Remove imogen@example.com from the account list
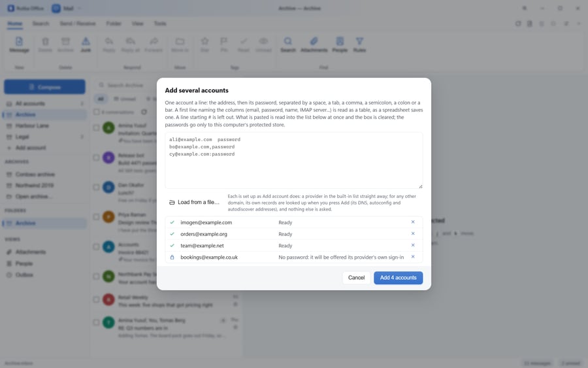Screen dimensions: 588x368 [413, 222]
